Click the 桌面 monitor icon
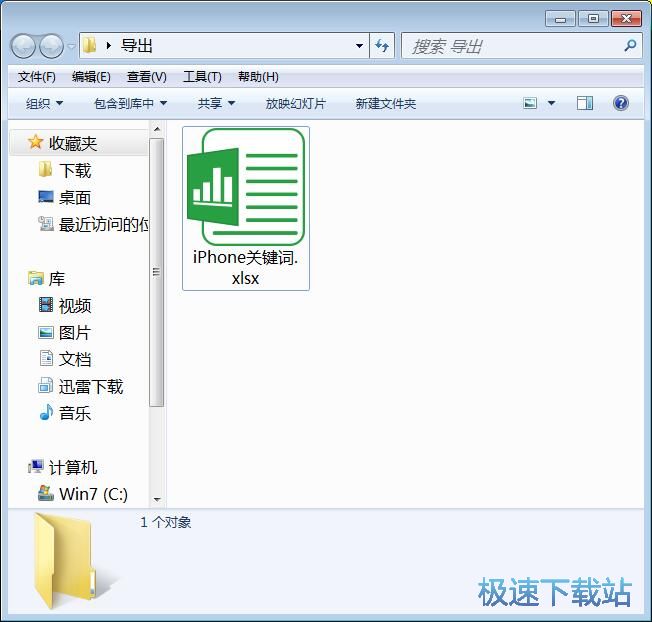The image size is (652, 622). click(46, 196)
